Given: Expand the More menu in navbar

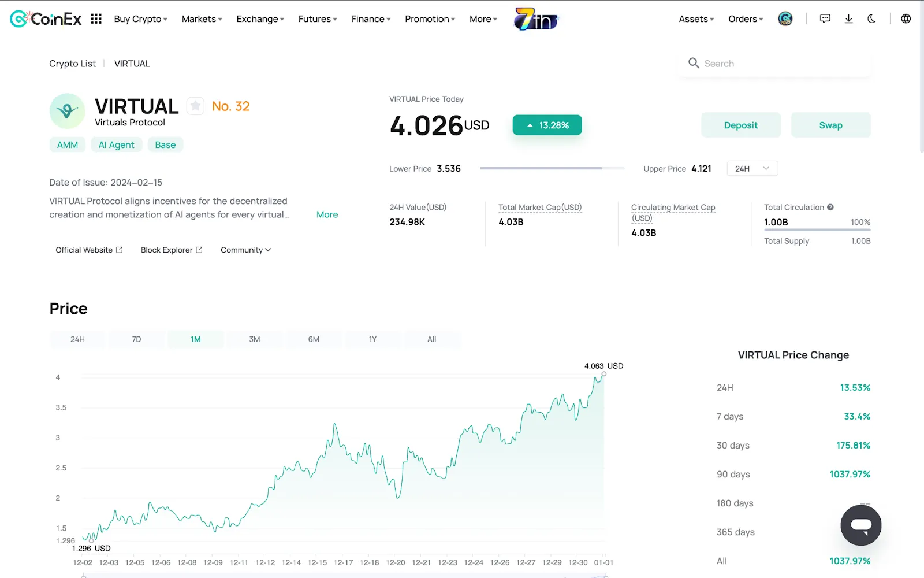Looking at the screenshot, I should coord(483,19).
